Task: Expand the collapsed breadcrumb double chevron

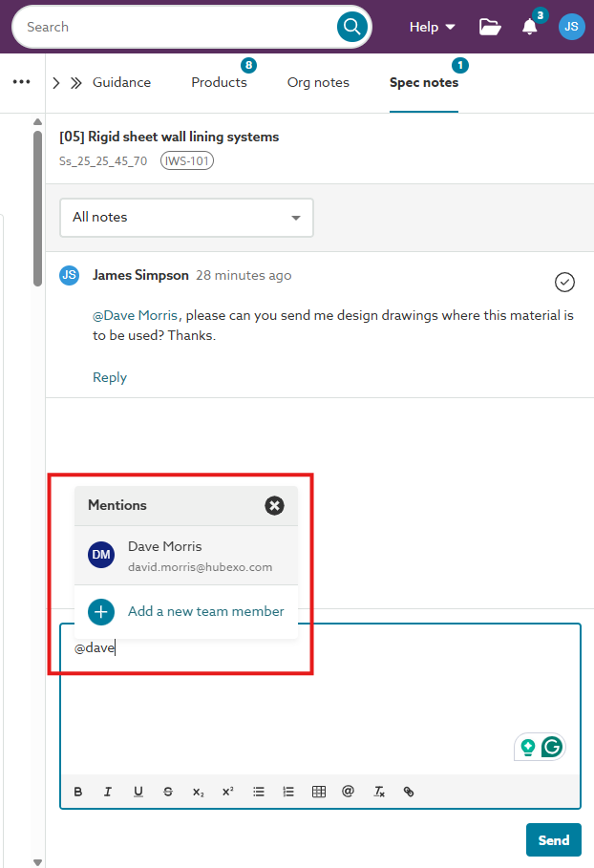Action: tap(74, 82)
